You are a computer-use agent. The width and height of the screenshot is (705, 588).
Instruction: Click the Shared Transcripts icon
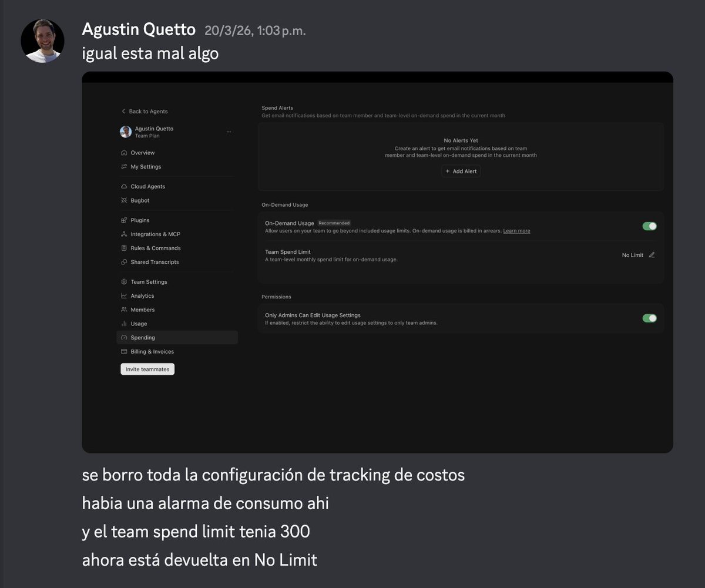[x=124, y=263]
